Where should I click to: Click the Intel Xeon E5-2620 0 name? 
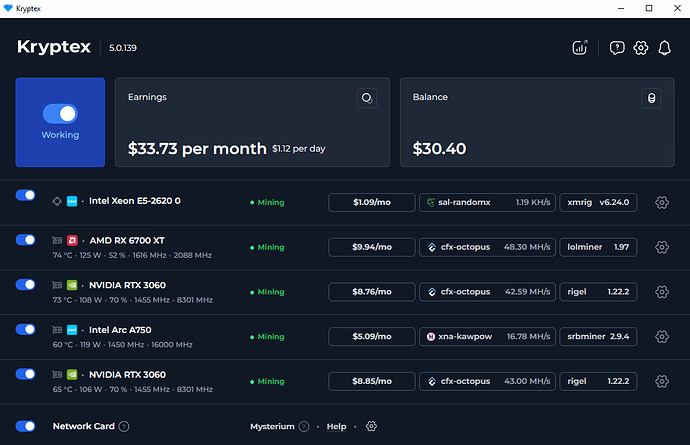135,201
